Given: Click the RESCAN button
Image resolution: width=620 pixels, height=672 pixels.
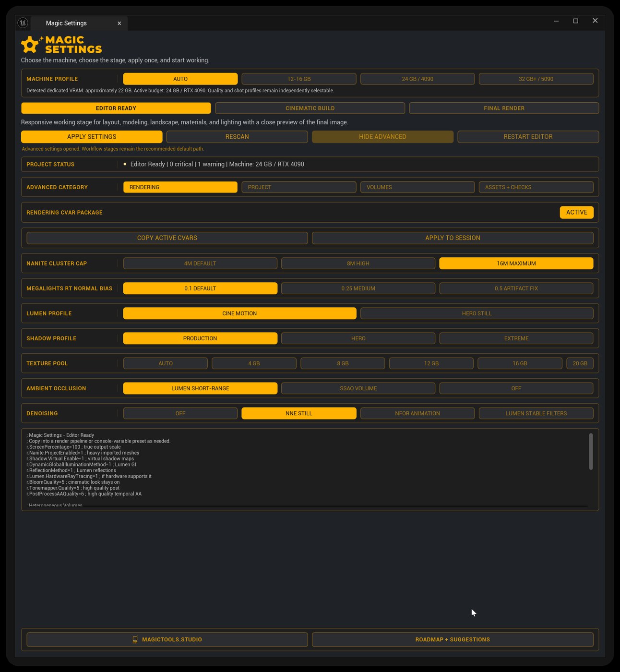Looking at the screenshot, I should (x=237, y=137).
